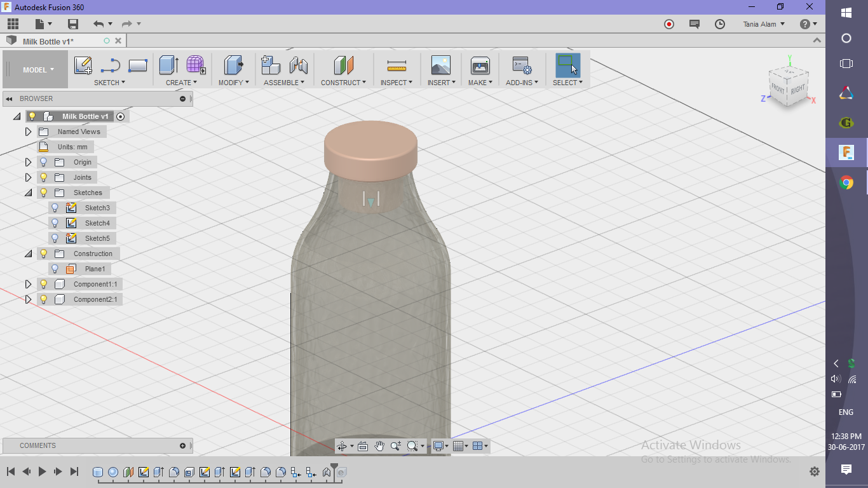
Task: Activate the window Select tool icon
Action: point(567,65)
